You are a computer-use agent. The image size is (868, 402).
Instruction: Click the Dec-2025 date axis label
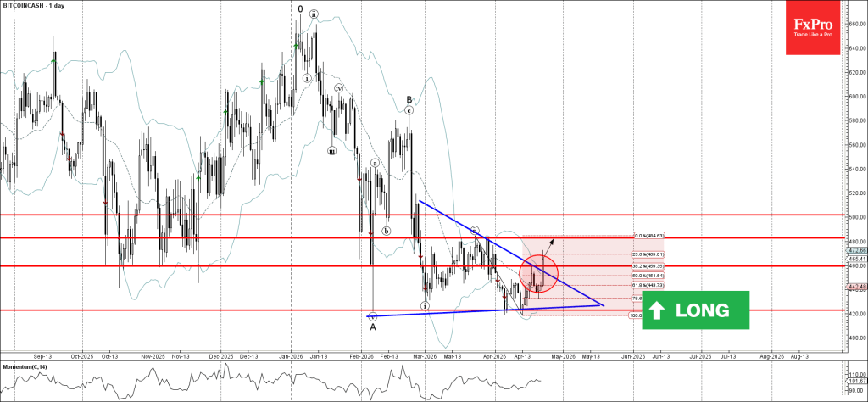click(x=220, y=356)
